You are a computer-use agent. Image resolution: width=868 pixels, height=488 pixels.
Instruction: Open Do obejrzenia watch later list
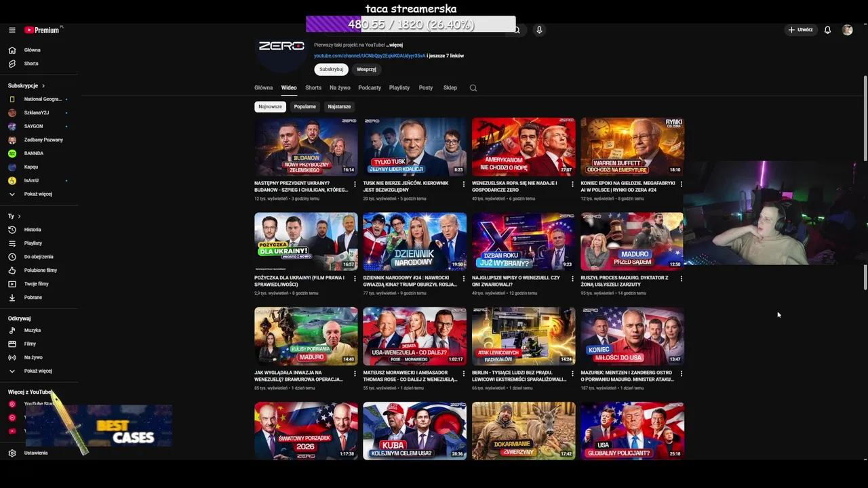(39, 257)
